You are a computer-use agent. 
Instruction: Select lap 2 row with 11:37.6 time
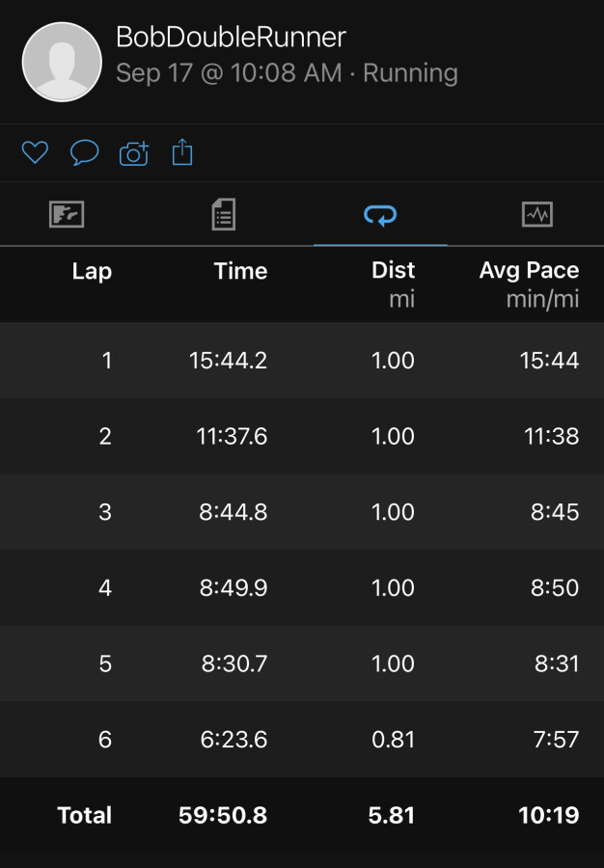[302, 436]
